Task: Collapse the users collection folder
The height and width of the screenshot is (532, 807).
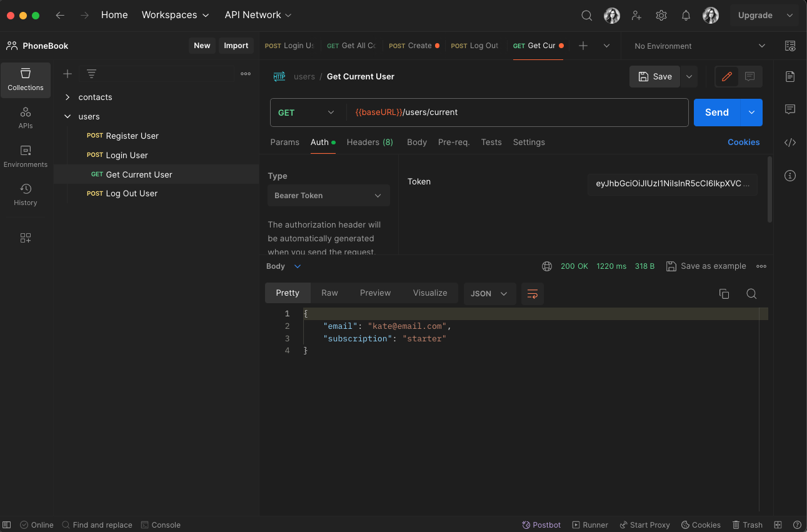Action: click(68, 117)
